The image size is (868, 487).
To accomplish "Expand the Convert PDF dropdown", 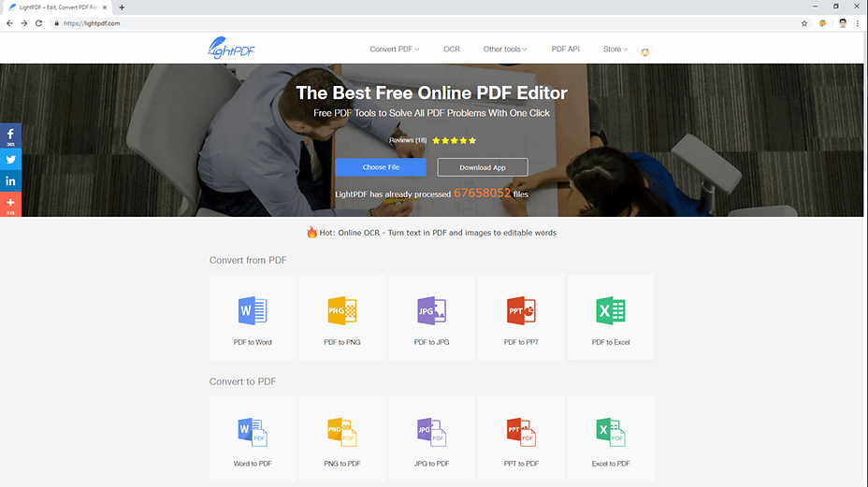I will click(394, 50).
